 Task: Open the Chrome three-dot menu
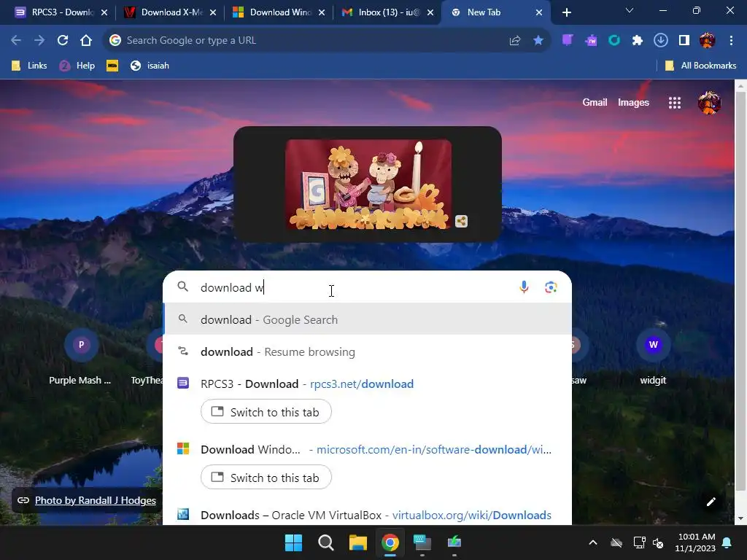click(731, 41)
